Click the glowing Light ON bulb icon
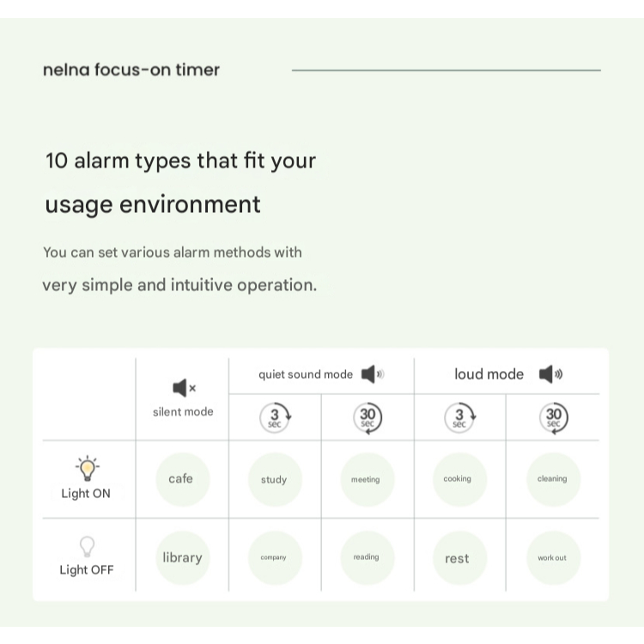Screen dimensions: 644x644 click(87, 469)
